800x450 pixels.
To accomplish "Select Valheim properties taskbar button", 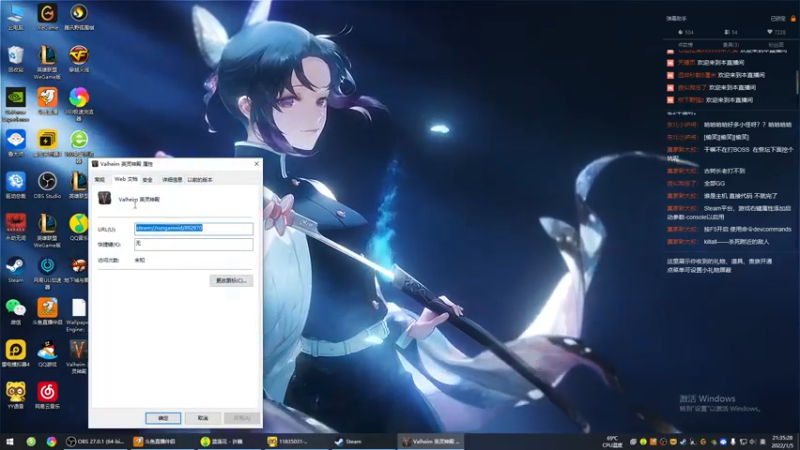I will pos(431,442).
